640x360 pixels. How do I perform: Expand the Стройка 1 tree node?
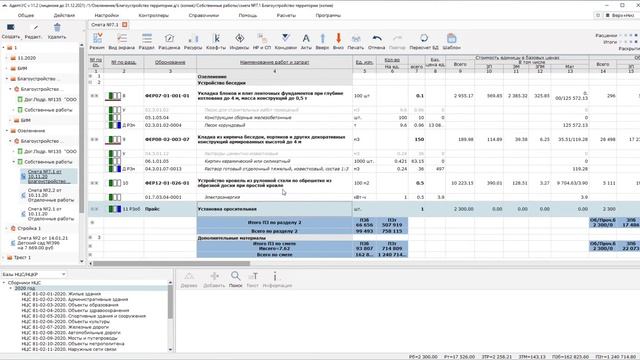[7, 228]
